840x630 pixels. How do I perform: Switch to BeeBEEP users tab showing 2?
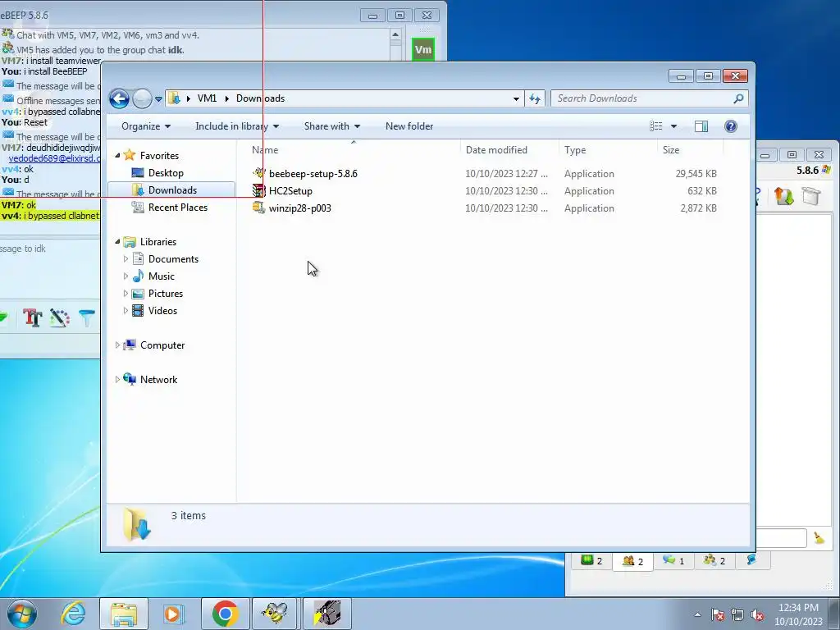point(632,561)
